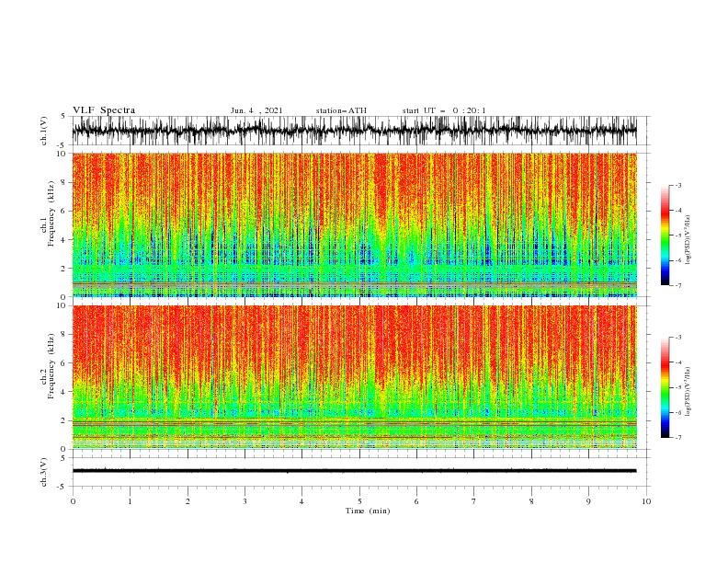This screenshot has height=563, width=728.
Task: Click ch.1 frequency tick "2" kHz
Action: 64,269
